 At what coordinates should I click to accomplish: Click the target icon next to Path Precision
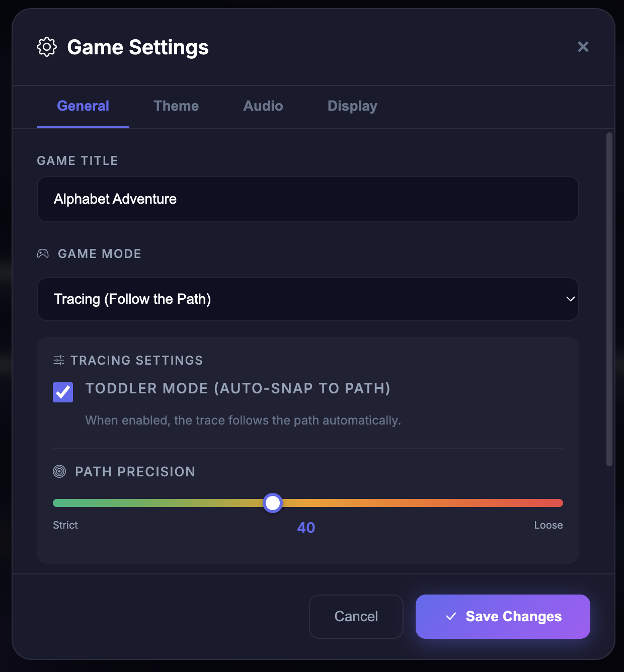point(60,471)
